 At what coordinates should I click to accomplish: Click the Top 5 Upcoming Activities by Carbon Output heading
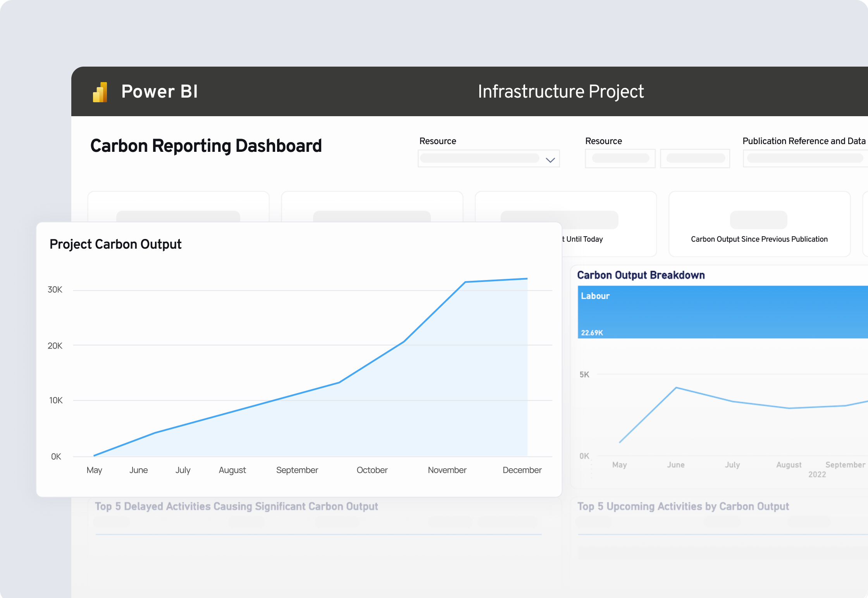coord(683,507)
